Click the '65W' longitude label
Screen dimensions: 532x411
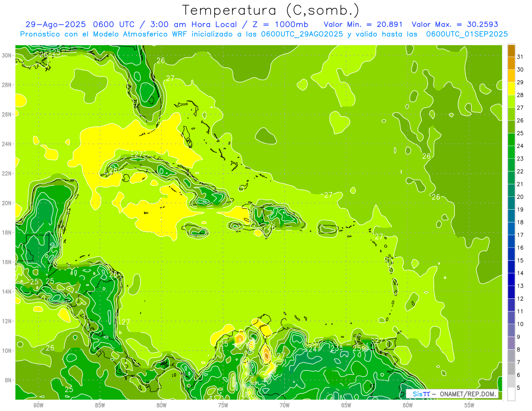[346, 405]
